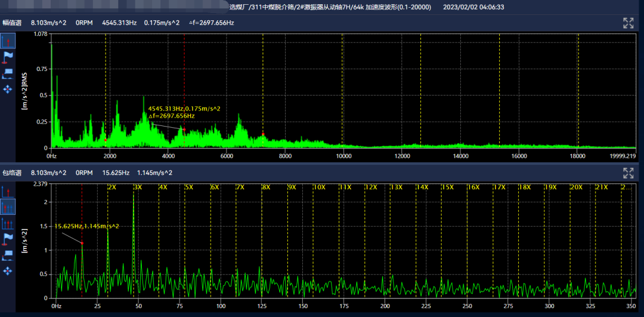Click annotation label tool in 幅值谱 panel
The image size is (644, 317).
[8, 73]
